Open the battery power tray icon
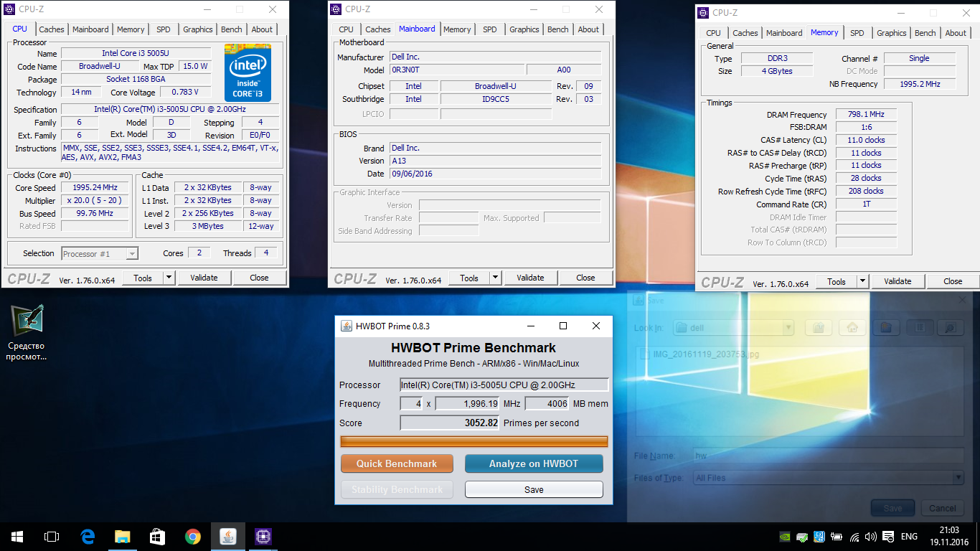Screen dimensions: 980x551 [x=837, y=537]
